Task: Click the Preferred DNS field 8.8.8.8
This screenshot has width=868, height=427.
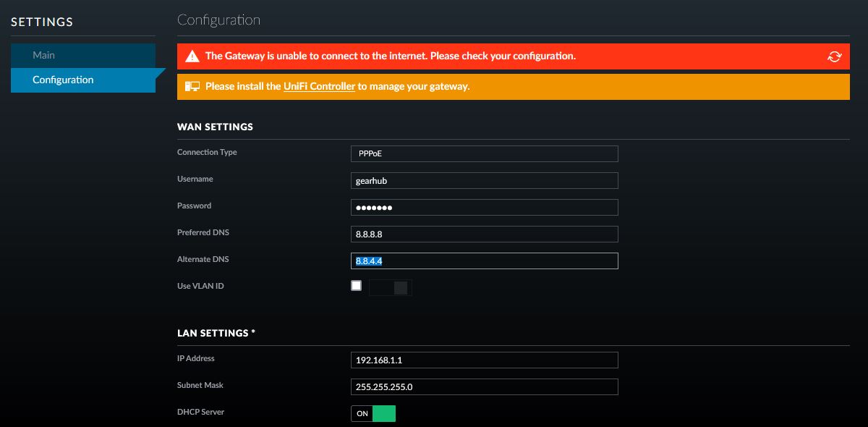Action: tap(484, 234)
